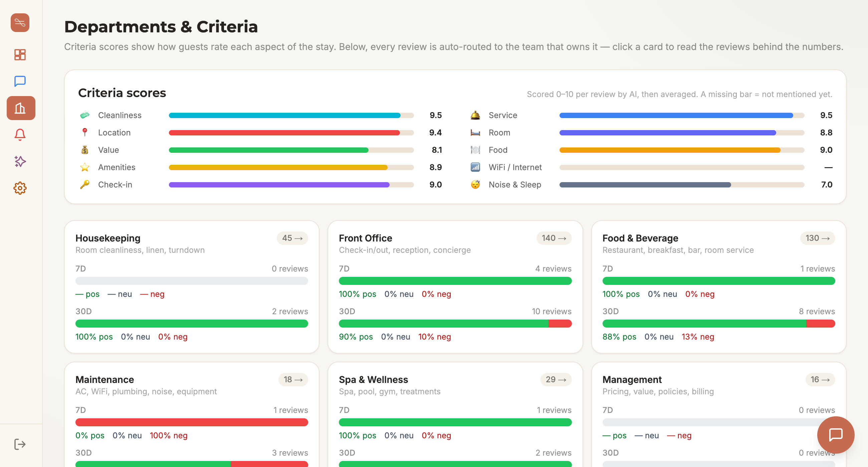Open Front Office reviews via 140 arrow badge
868x467 pixels.
(554, 238)
